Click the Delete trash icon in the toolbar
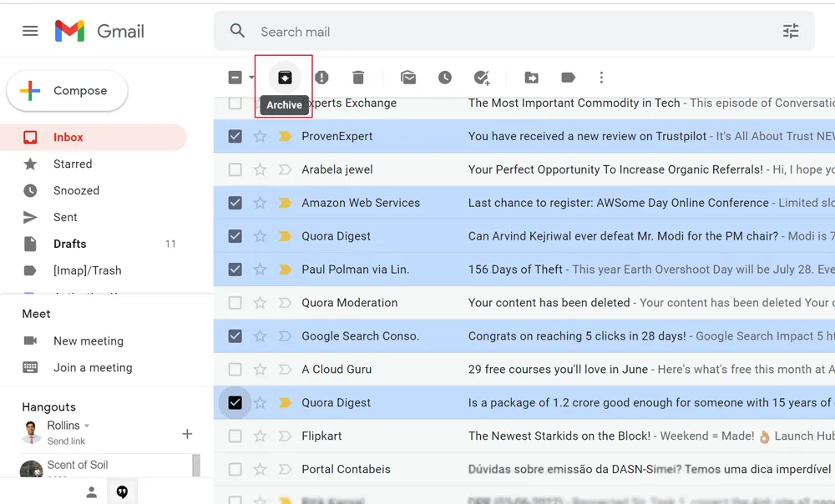The height and width of the screenshot is (504, 835). point(358,78)
